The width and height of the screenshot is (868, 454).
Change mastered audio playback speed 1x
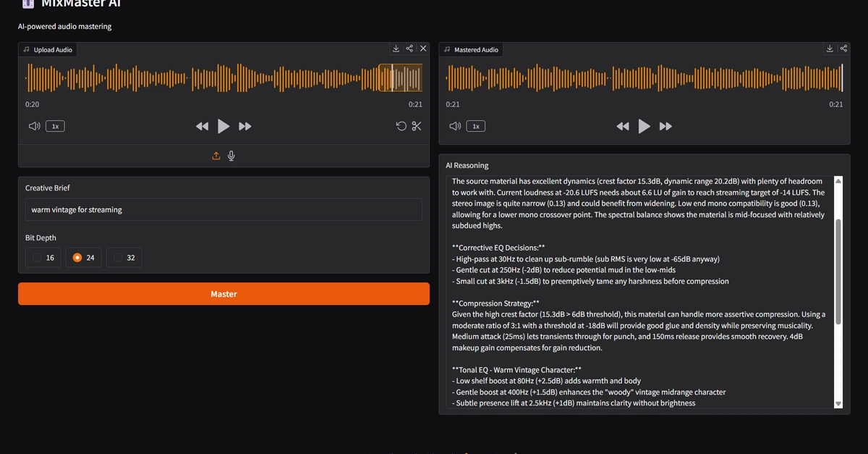(475, 126)
